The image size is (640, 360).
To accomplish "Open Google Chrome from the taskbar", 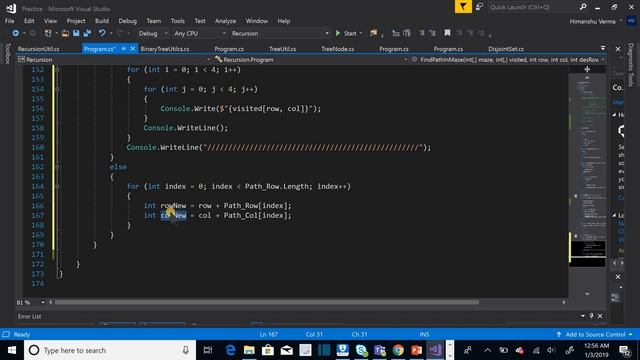I will [398, 350].
